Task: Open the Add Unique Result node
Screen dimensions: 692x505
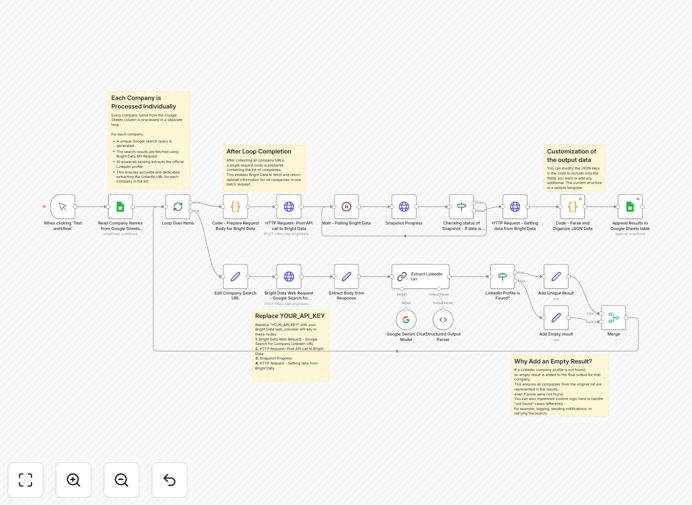Action: click(x=556, y=276)
